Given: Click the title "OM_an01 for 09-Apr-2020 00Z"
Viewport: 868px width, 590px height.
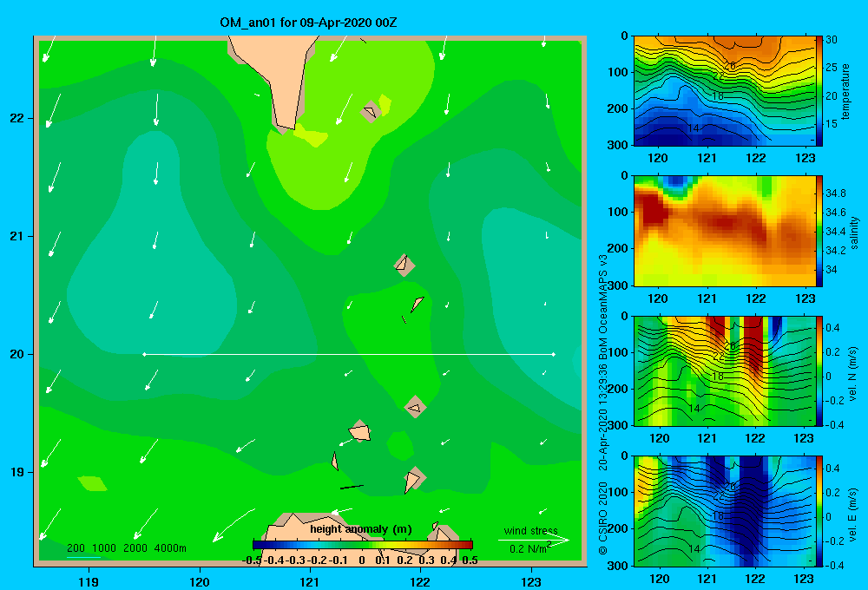Looking at the screenshot, I should (308, 23).
